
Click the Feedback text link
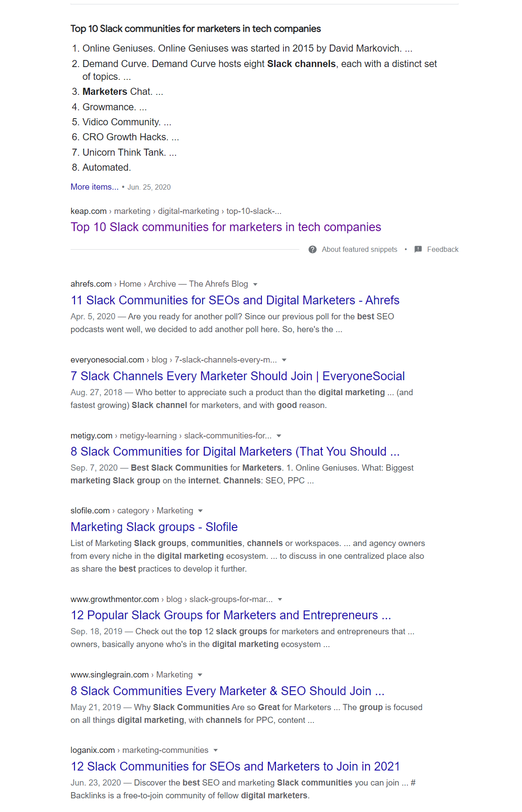[443, 250]
